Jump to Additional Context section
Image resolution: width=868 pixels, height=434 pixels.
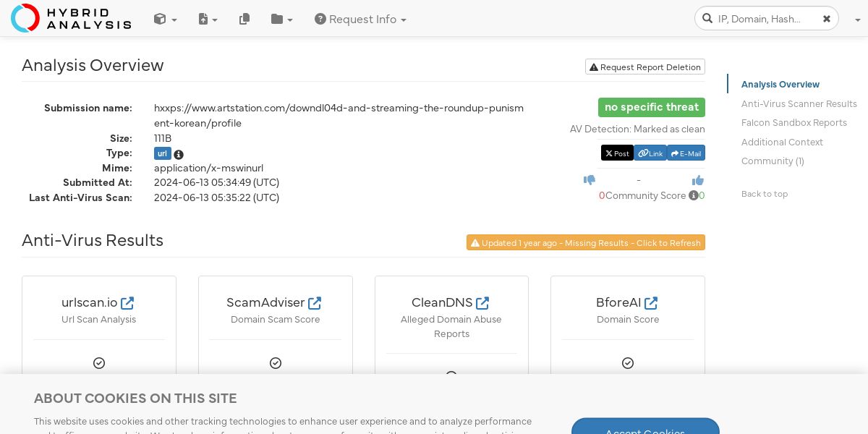(x=782, y=142)
